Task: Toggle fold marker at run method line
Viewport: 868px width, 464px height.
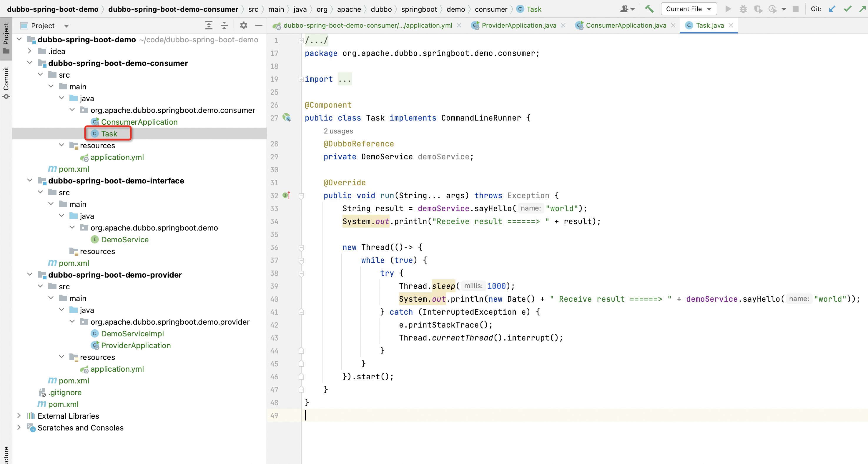Action: pos(301,196)
